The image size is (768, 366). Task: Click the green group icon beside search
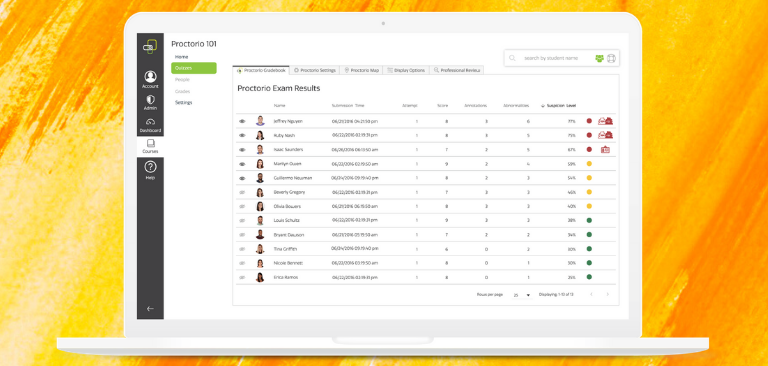point(600,58)
